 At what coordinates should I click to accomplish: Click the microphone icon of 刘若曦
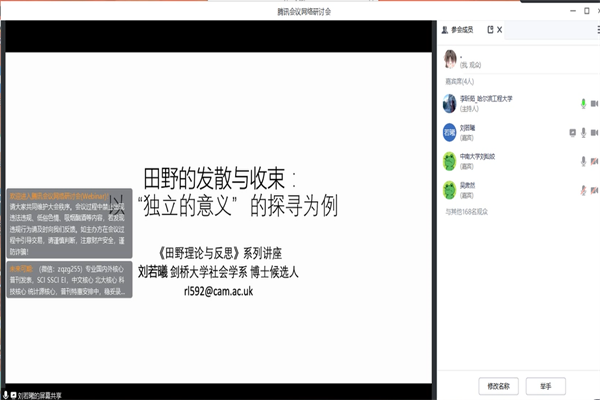click(583, 132)
